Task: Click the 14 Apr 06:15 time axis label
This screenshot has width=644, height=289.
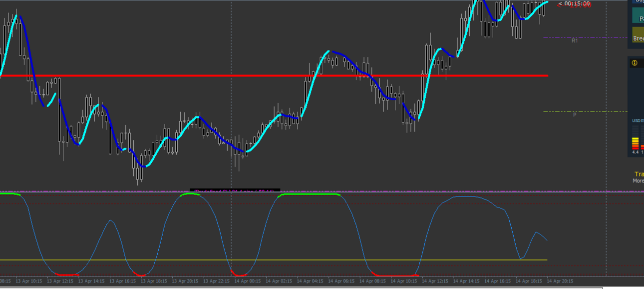Action: (x=341, y=281)
